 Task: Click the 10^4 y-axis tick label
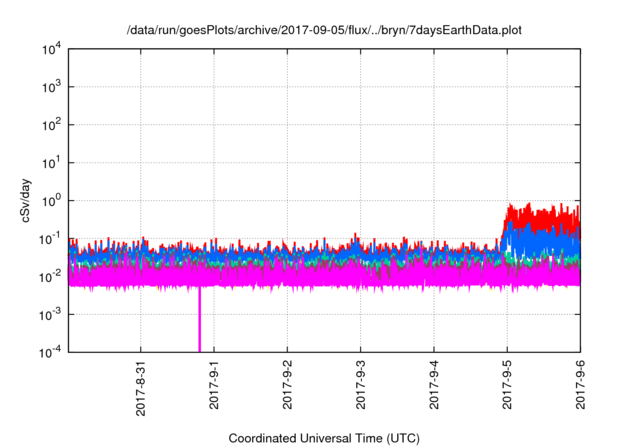tap(51, 49)
